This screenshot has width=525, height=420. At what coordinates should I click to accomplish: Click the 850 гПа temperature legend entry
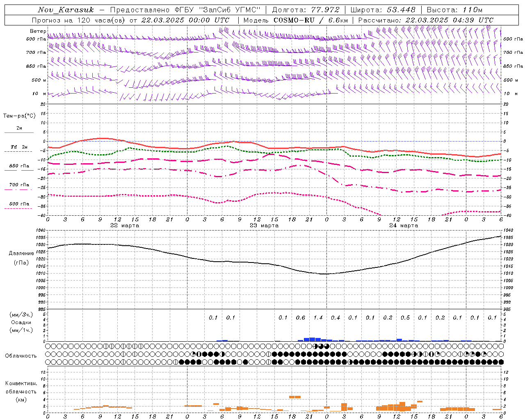19,168
